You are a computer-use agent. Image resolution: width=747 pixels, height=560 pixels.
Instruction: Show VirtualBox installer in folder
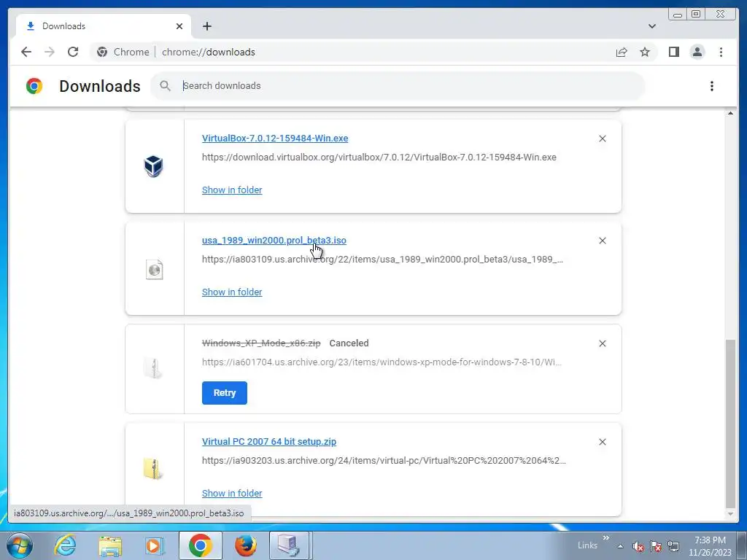pos(232,190)
